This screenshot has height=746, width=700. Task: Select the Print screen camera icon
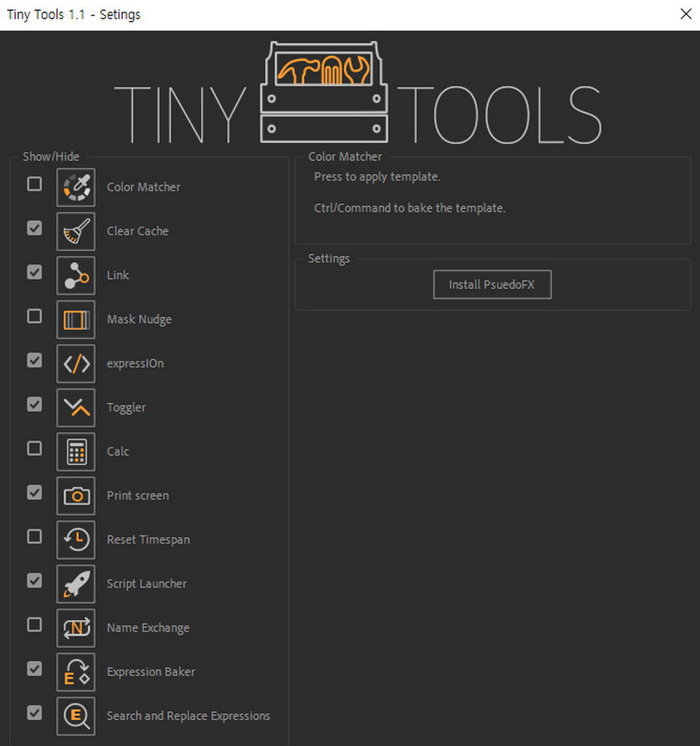(x=76, y=496)
